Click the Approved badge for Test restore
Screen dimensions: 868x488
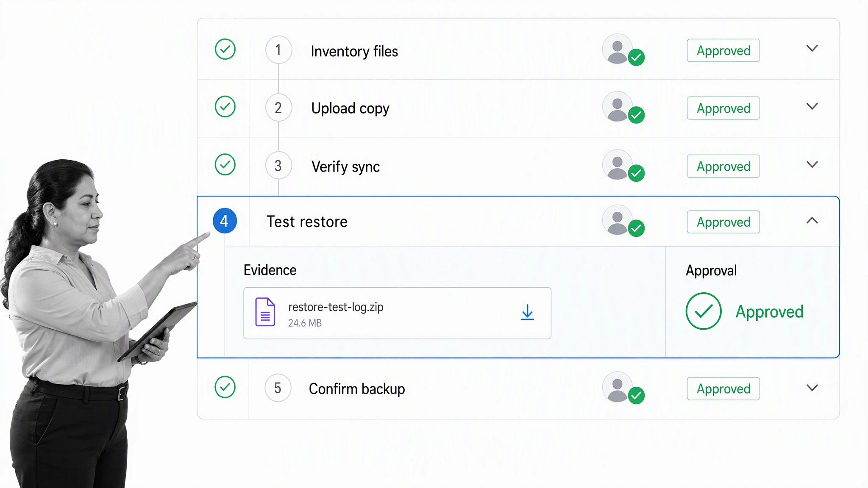click(x=723, y=222)
